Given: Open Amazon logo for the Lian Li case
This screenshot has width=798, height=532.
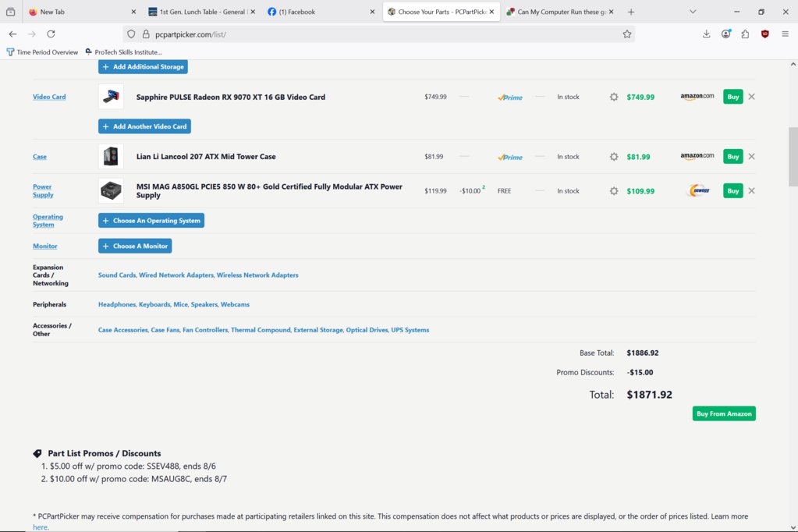Looking at the screenshot, I should (x=697, y=156).
